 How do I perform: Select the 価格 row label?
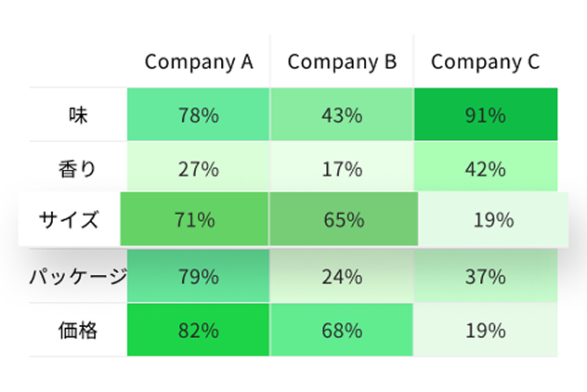78,330
